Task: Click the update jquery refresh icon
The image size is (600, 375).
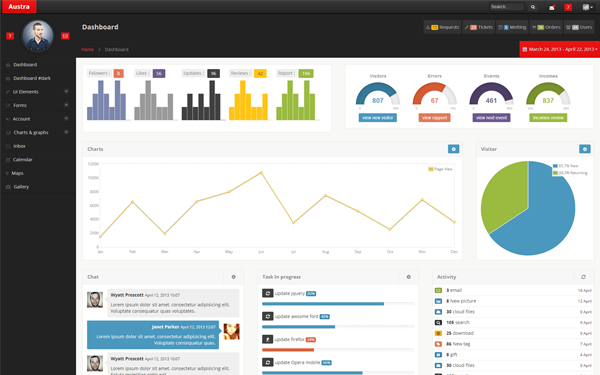Action: tap(267, 293)
